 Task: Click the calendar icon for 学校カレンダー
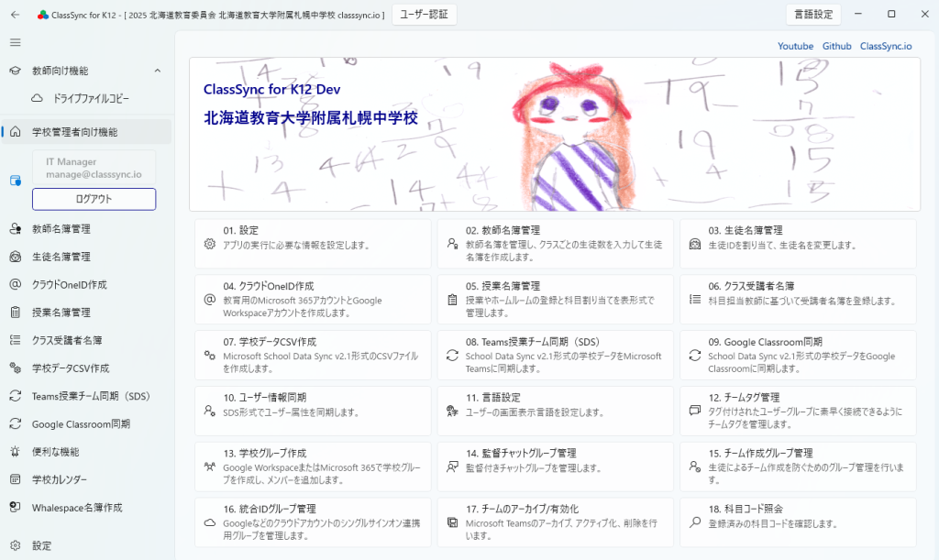pyautogui.click(x=15, y=479)
